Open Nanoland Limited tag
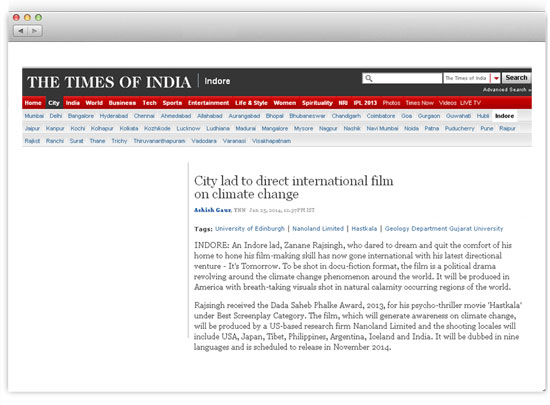 (318, 229)
